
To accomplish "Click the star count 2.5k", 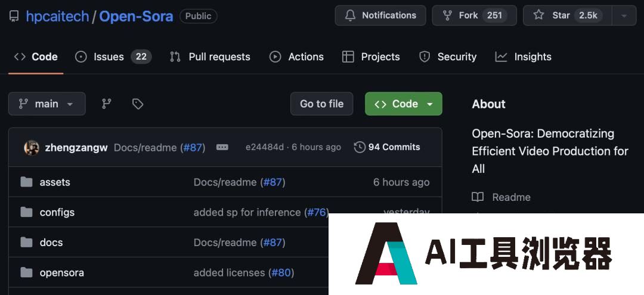I will click(x=588, y=15).
